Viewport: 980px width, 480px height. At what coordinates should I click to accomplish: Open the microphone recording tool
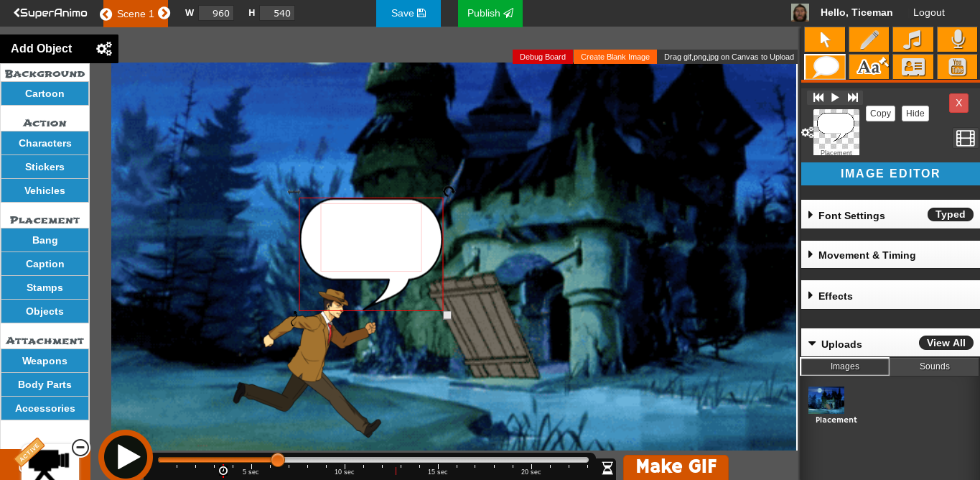(x=957, y=40)
